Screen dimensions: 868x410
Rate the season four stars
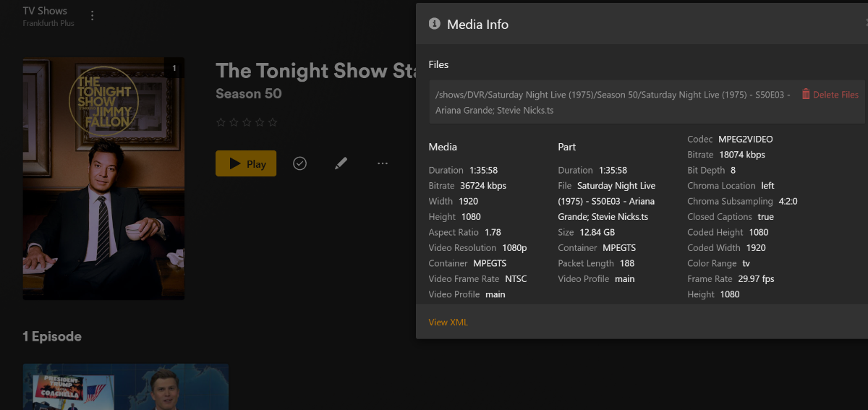point(260,122)
